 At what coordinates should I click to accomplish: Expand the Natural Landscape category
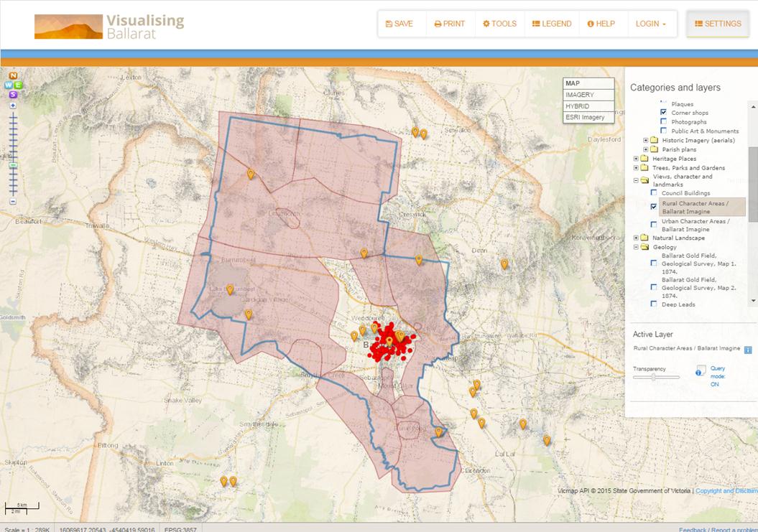click(636, 238)
